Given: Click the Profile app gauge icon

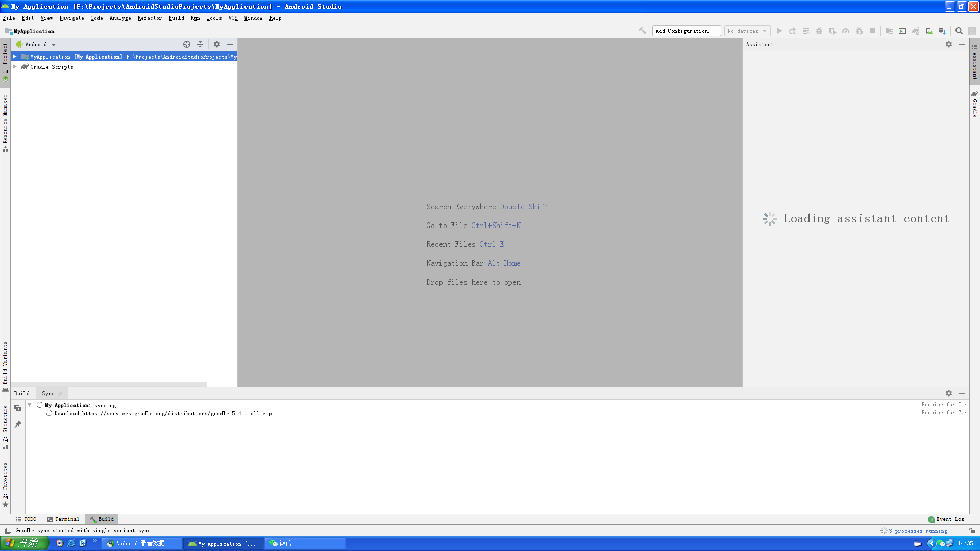Looking at the screenshot, I should [x=846, y=31].
